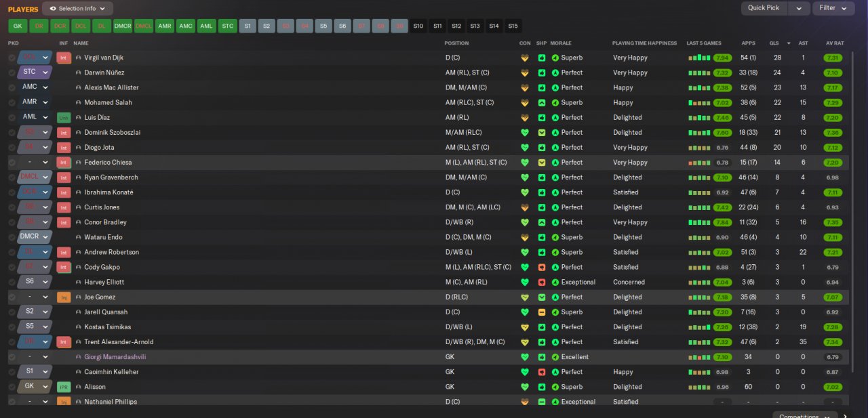868x418 pixels.
Task: Sort by the AV RAT column header
Action: click(x=835, y=43)
